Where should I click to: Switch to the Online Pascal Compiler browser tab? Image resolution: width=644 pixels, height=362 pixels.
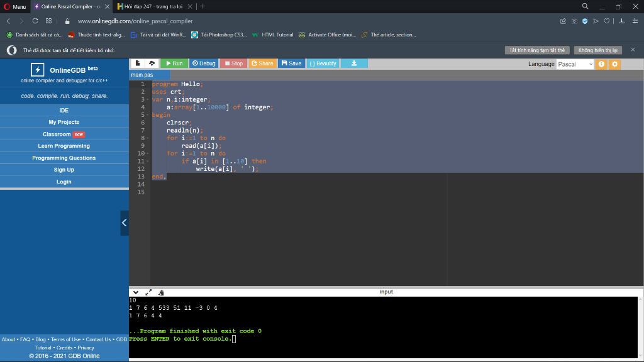[x=70, y=6]
